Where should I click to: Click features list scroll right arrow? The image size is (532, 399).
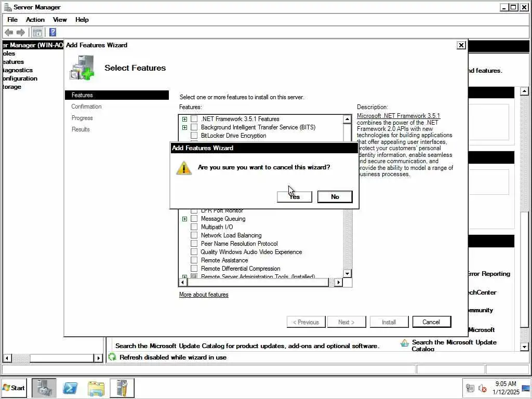point(338,282)
